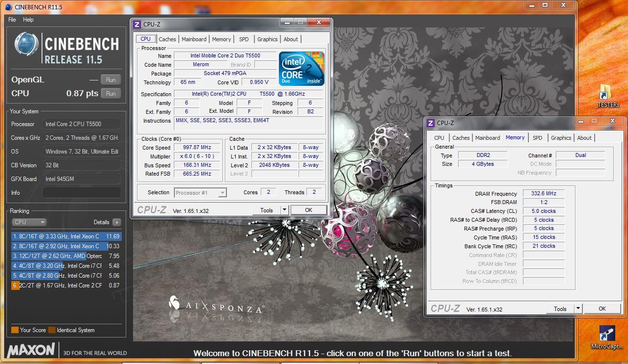Close the CPU-Z Memory window
The height and width of the screenshot is (364, 628).
point(612,121)
